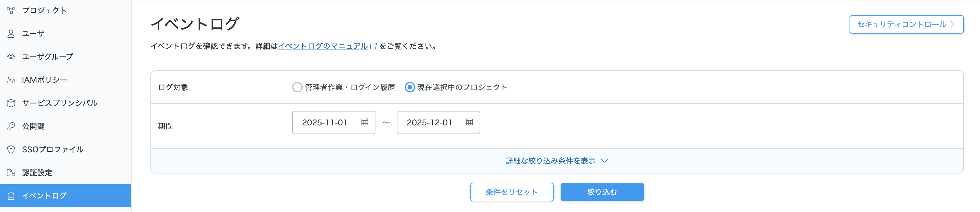Select 管理者作業・ログイン履歴 radio button
This screenshot has width=980, height=212.
point(297,87)
